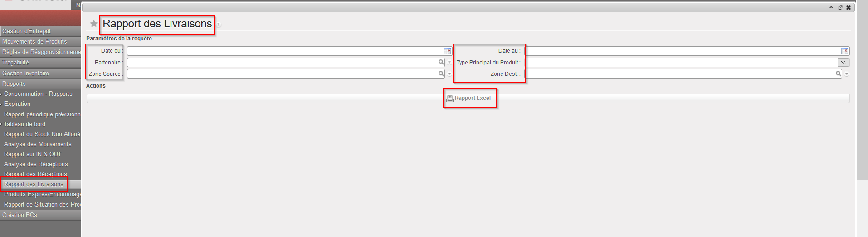
Task: Open Rapport sur IN & OUT
Action: (x=33, y=154)
